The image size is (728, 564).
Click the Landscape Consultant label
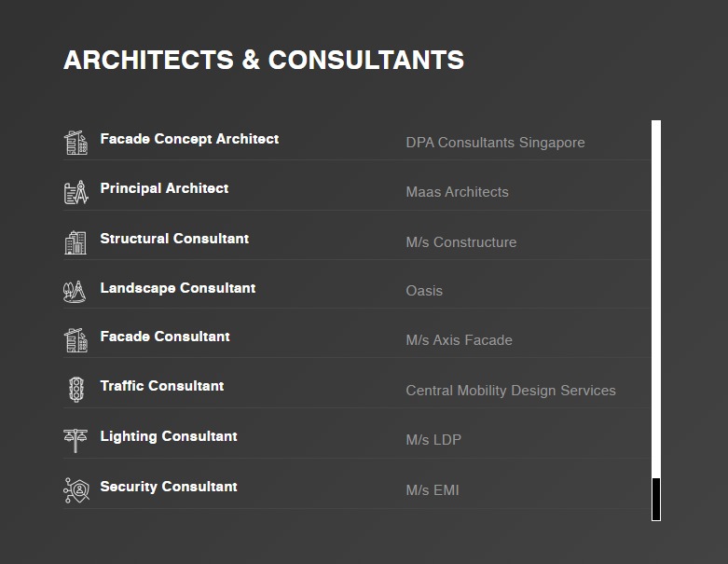178,288
